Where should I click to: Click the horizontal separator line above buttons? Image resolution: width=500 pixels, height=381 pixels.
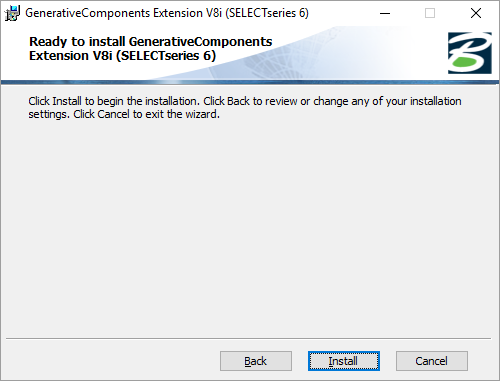point(248,339)
